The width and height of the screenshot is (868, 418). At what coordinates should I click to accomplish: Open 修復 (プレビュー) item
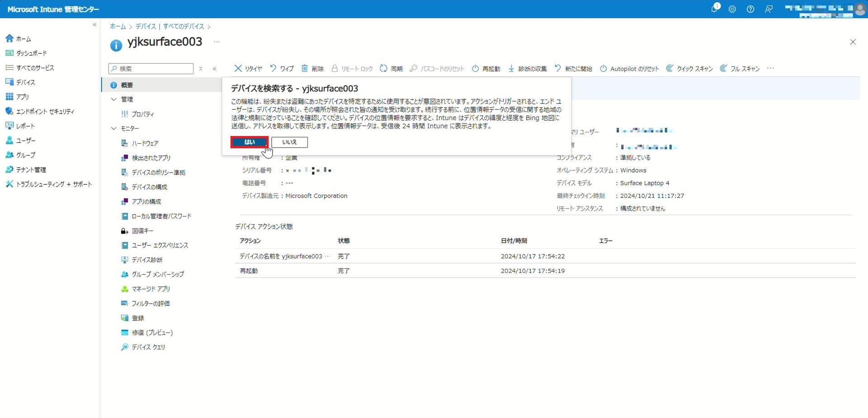pyautogui.click(x=147, y=333)
